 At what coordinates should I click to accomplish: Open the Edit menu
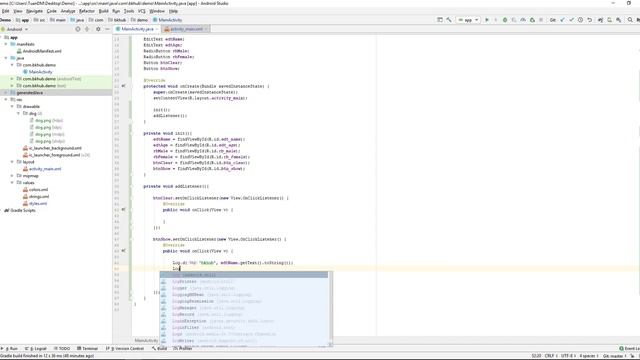[x=5, y=11]
